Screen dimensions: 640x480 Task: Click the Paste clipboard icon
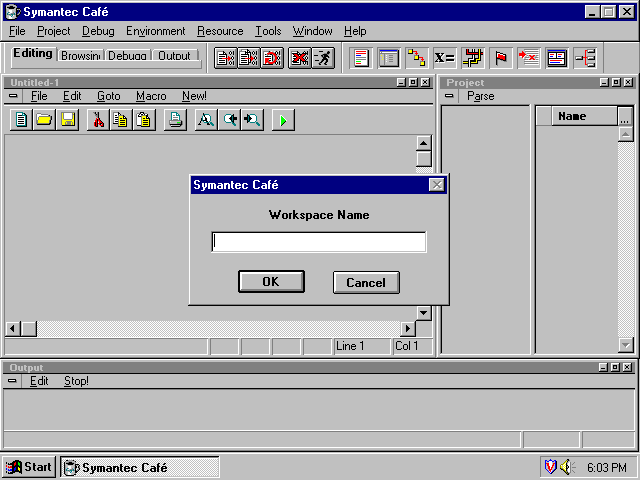coord(144,120)
